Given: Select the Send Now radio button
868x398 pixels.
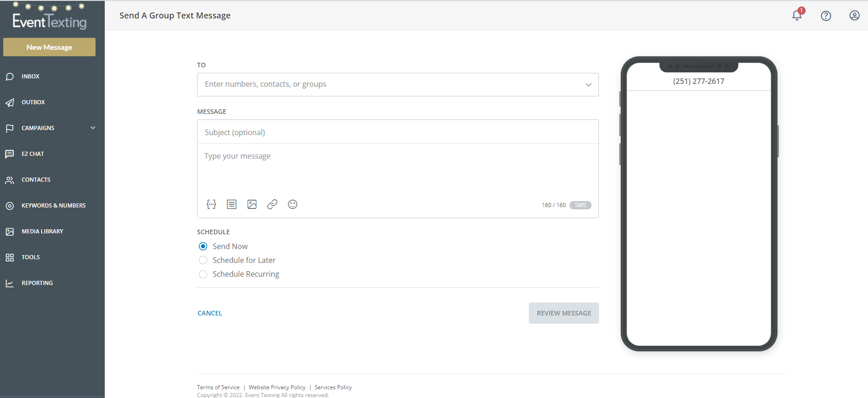Looking at the screenshot, I should click(203, 246).
